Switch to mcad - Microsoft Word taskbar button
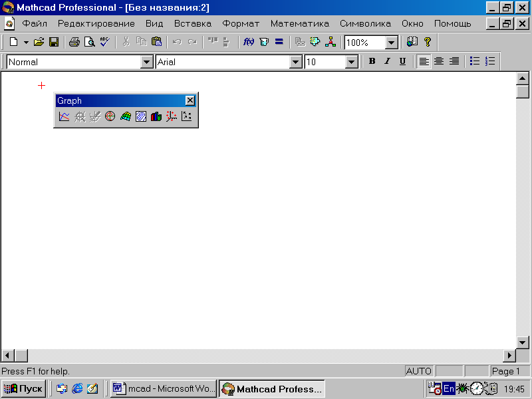The image size is (532, 399). (x=164, y=388)
